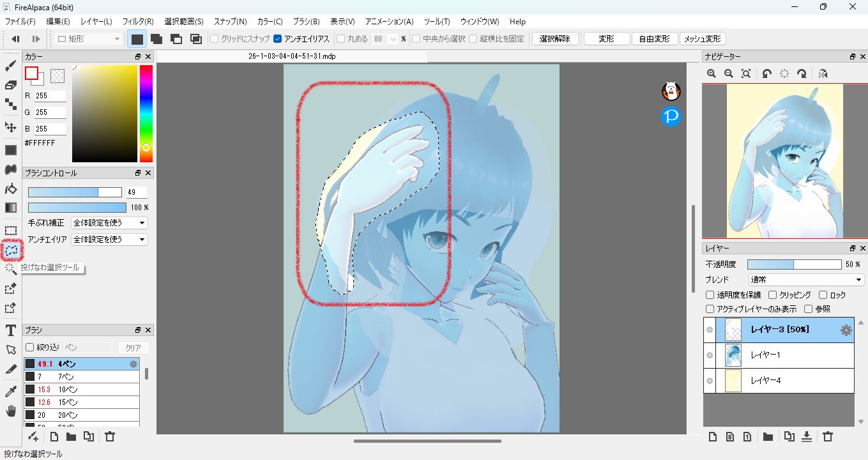Select the Bucket fill tool
Image resolution: width=868 pixels, height=460 pixels.
[x=10, y=189]
